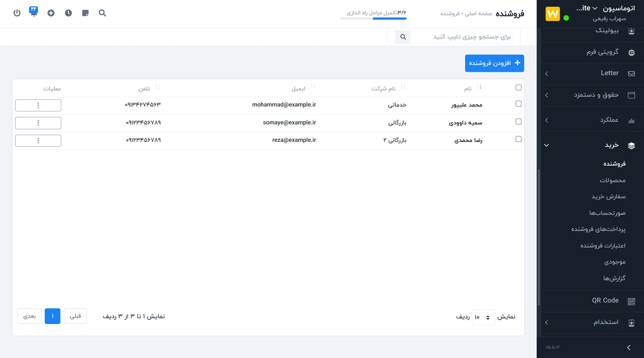The height and width of the screenshot is (358, 644).
Task: Click the بعدی pagination button
Action: [x=30, y=316]
